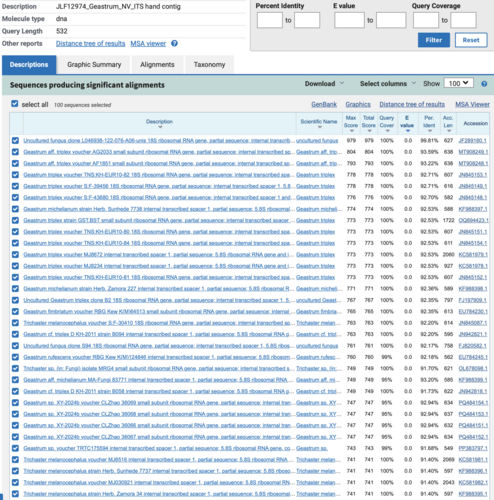Sort by Description column arrow
Image resolution: width=494 pixels, height=500 pixels.
pos(160,127)
